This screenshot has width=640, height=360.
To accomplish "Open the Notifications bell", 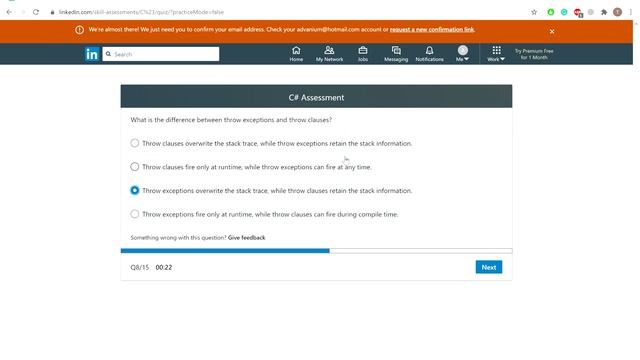I will (x=429, y=54).
